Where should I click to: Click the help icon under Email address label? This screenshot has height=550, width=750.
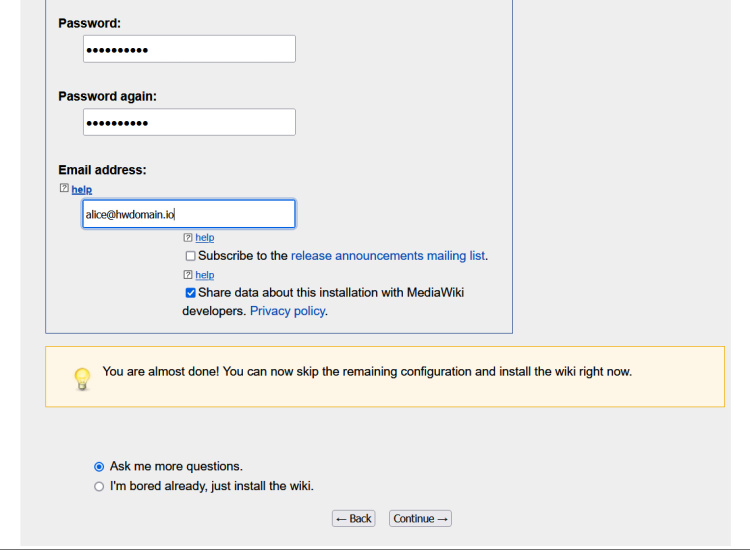pyautogui.click(x=64, y=189)
